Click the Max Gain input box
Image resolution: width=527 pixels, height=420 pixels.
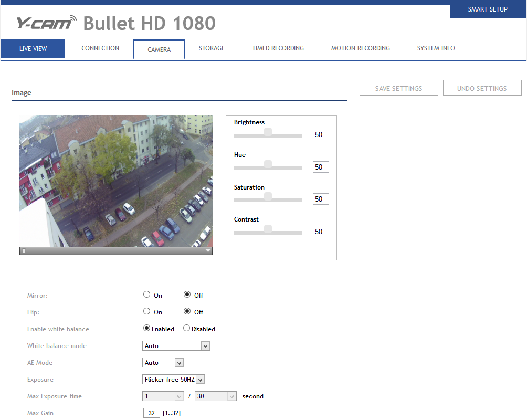tap(151, 413)
